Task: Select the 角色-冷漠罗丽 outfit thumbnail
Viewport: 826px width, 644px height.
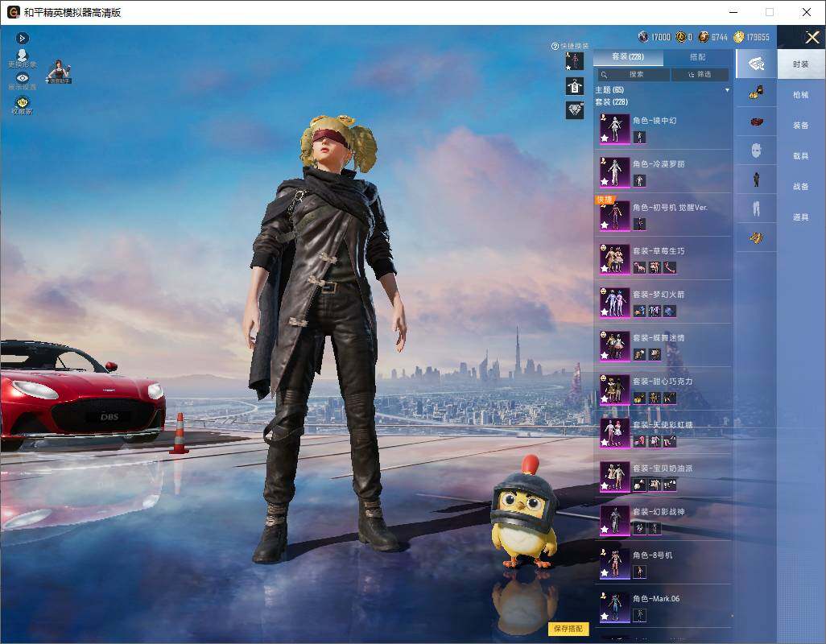Action: pos(615,172)
